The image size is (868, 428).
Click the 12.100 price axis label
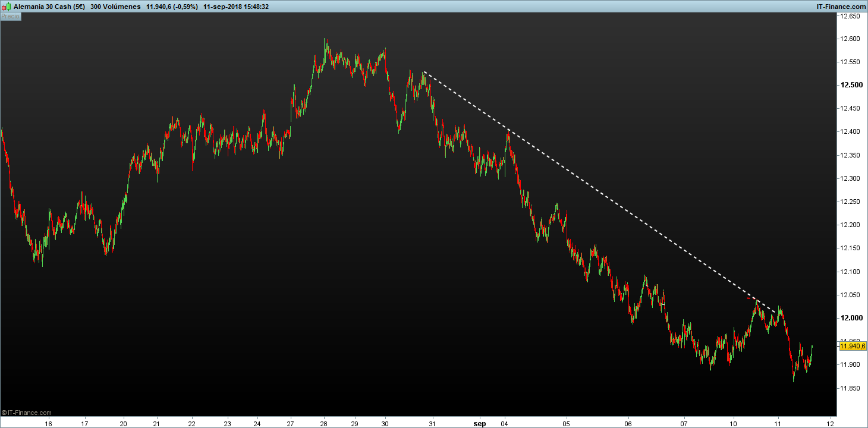click(850, 272)
